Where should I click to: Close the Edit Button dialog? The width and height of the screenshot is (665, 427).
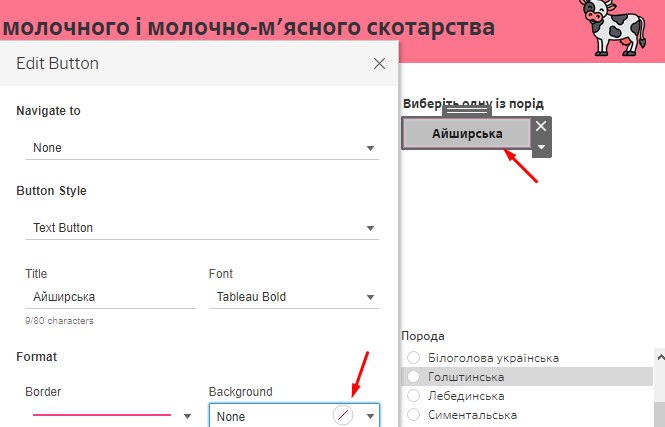[x=379, y=64]
